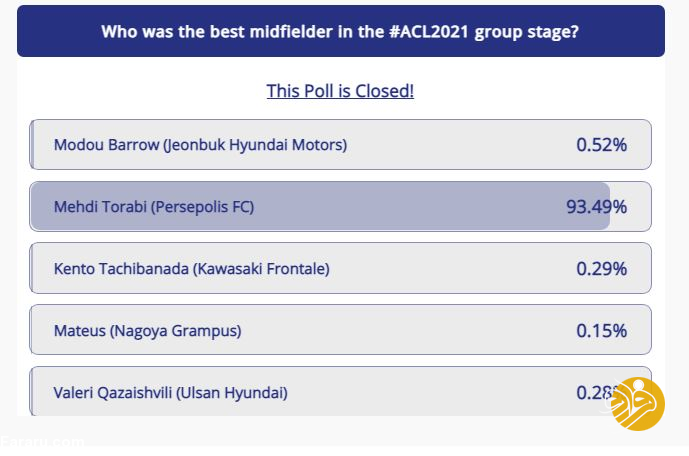689x456 pixels.
Task: Click the 0.29% result percentage
Action: point(602,269)
